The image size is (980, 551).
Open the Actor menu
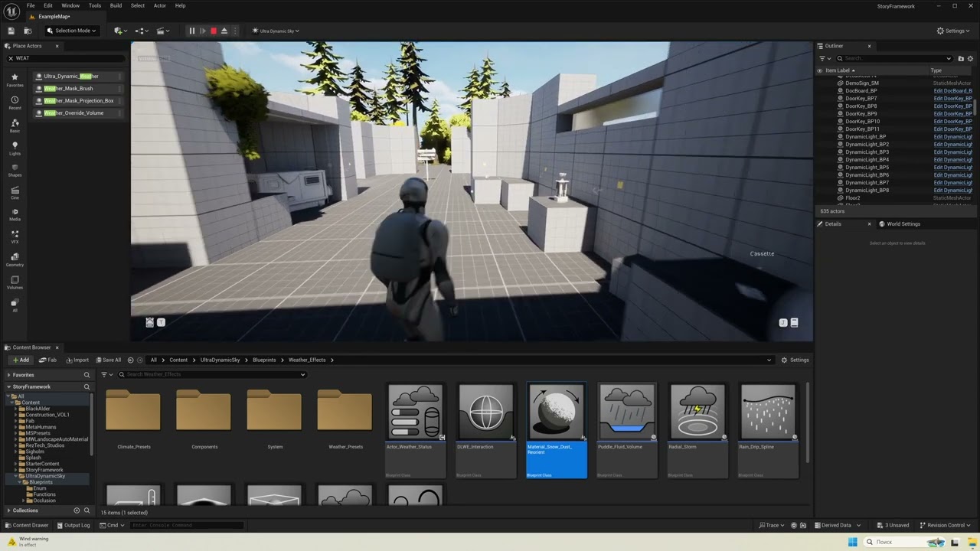click(159, 5)
